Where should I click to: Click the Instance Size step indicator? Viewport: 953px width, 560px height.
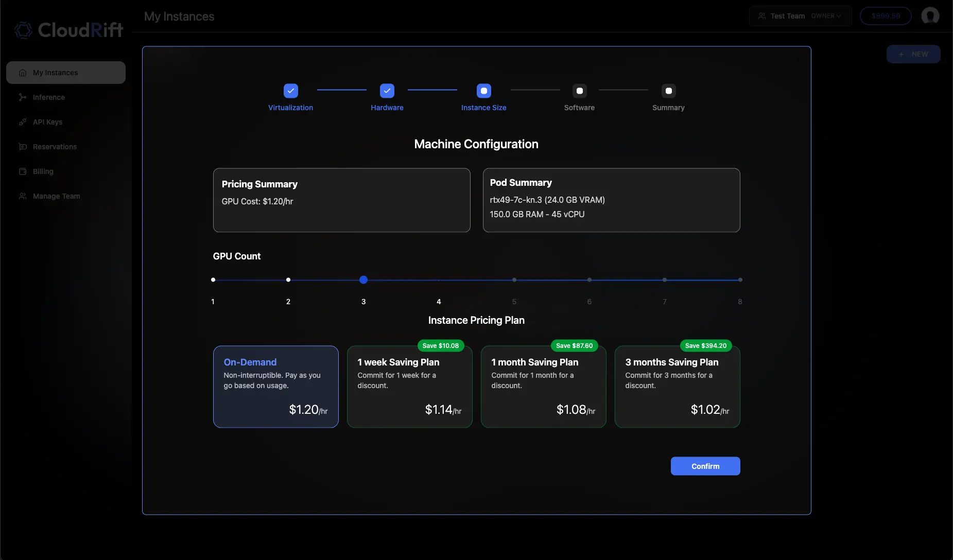tap(483, 91)
